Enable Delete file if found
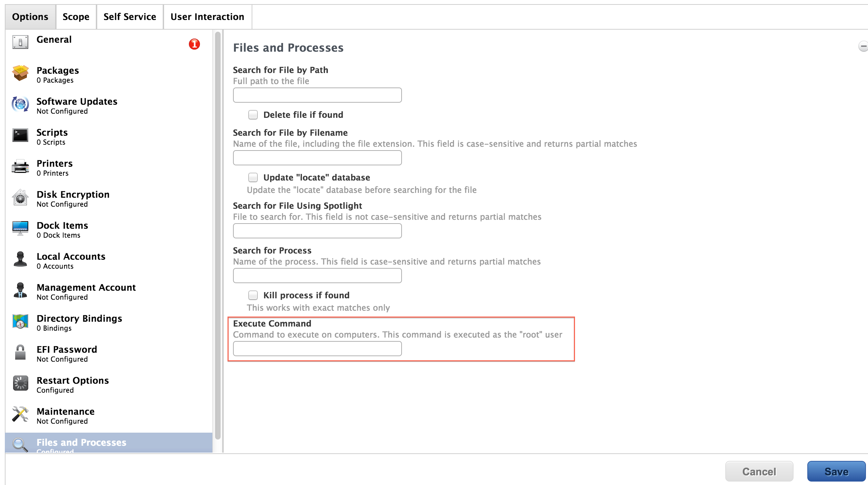The height and width of the screenshot is (485, 868). tap(253, 115)
